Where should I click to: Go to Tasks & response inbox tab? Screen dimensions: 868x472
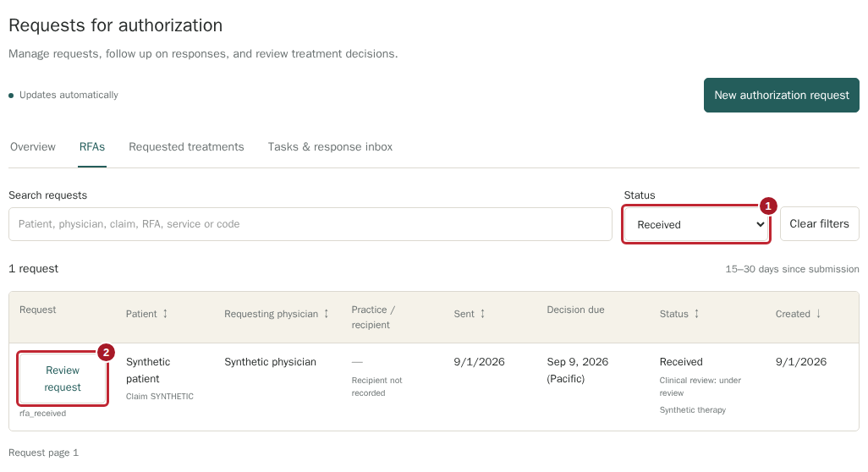tap(330, 146)
